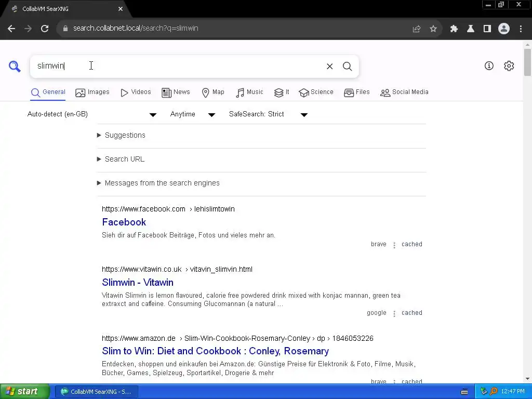Image resolution: width=532 pixels, height=399 pixels.
Task: Open the user profile avatar
Action: point(504,29)
